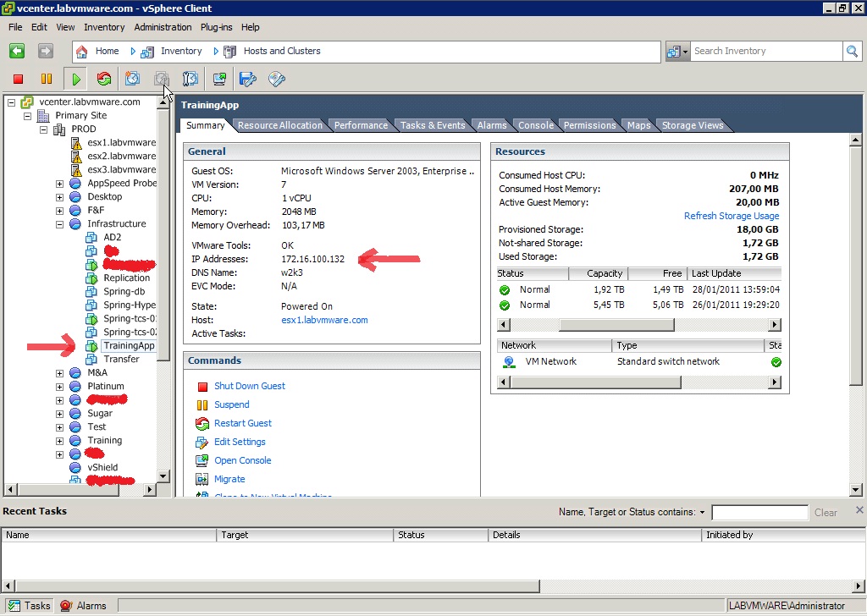Click the Alarms icon in status bar

point(66,606)
